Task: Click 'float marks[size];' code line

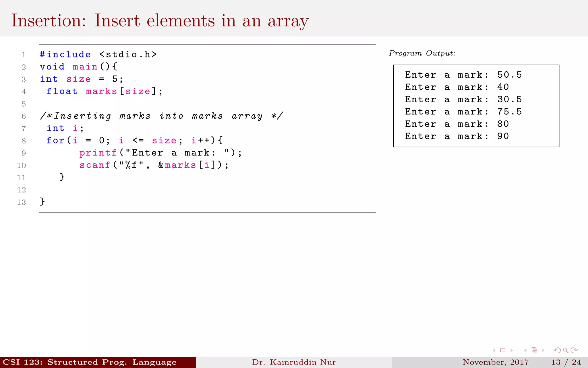Action: pos(105,91)
